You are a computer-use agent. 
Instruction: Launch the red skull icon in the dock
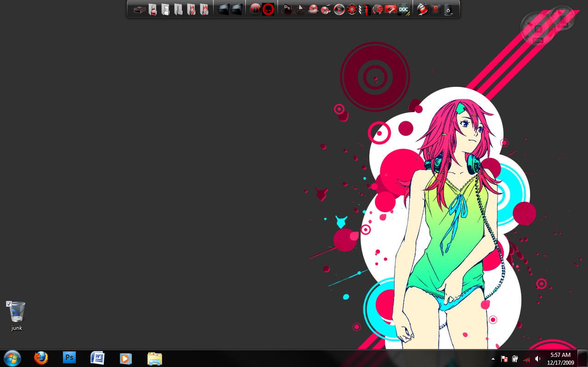pos(268,9)
